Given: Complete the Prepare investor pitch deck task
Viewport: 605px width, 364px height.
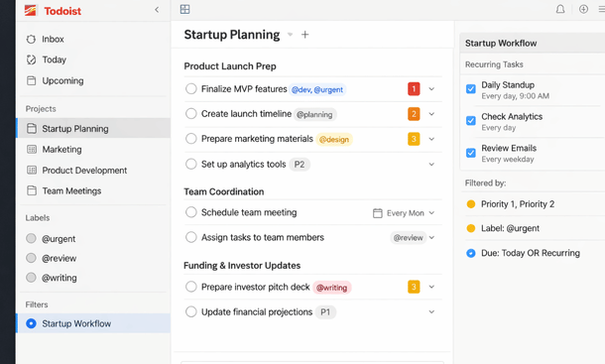Looking at the screenshot, I should [191, 287].
